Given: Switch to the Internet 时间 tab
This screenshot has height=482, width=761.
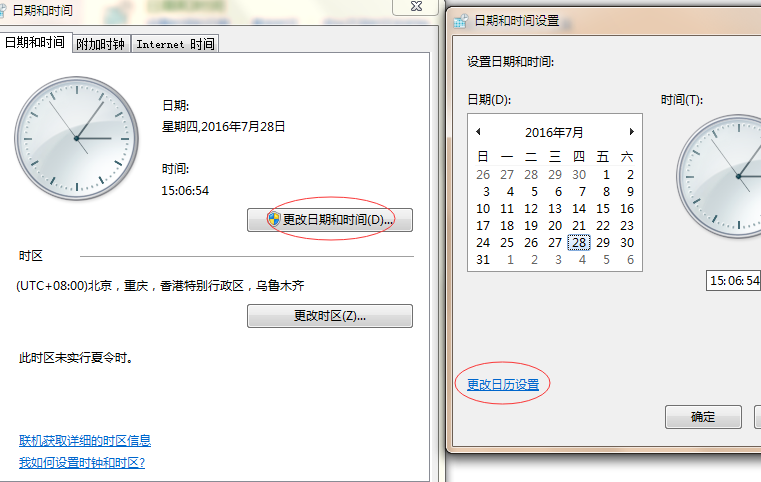Looking at the screenshot, I should (175, 44).
